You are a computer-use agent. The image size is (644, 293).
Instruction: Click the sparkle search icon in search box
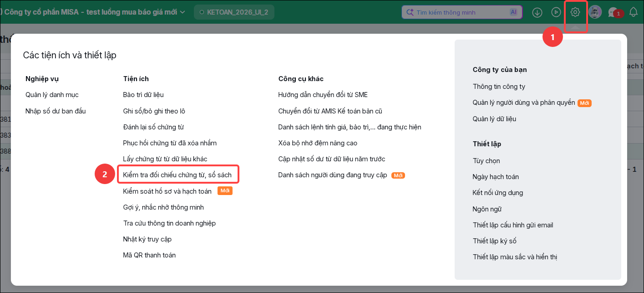(410, 12)
